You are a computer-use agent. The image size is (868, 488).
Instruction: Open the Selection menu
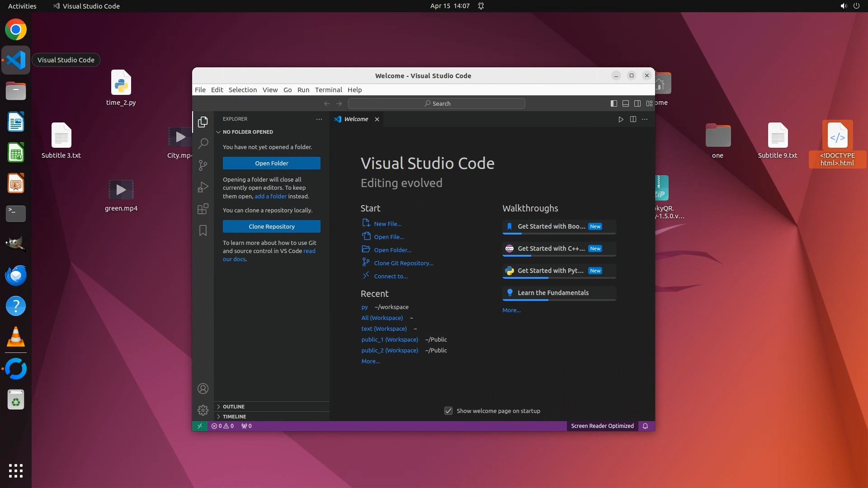click(242, 89)
